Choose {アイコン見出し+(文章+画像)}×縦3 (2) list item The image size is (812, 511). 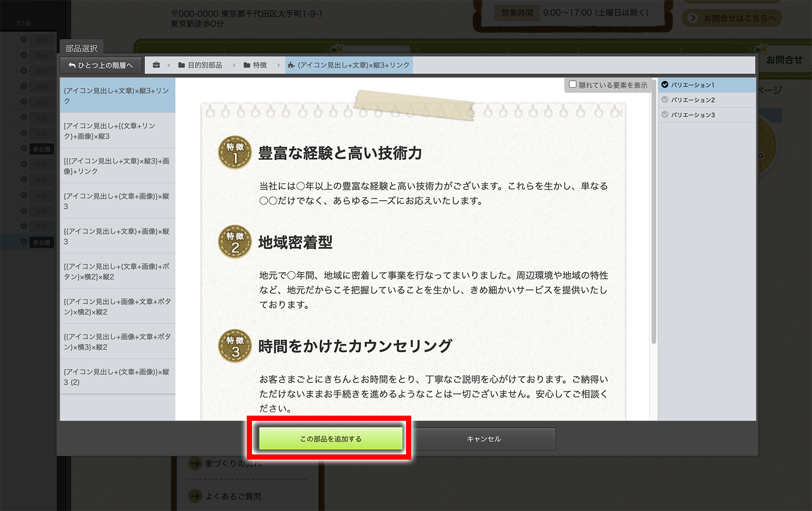(x=117, y=376)
